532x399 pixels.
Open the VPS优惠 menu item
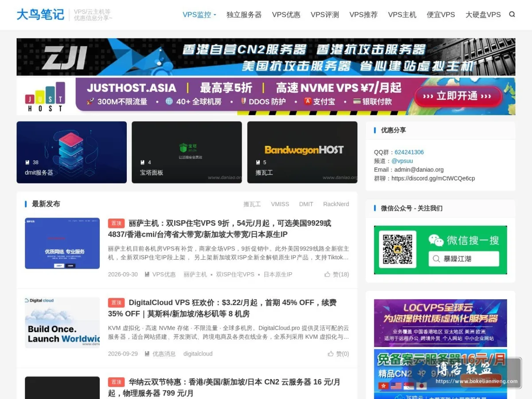[x=286, y=15]
